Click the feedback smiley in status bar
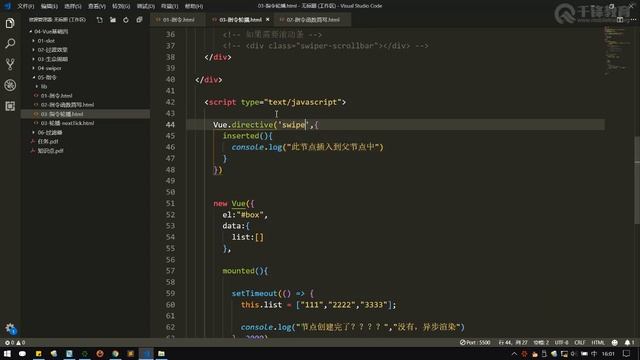Screen dimensions: 640x360 [615, 342]
